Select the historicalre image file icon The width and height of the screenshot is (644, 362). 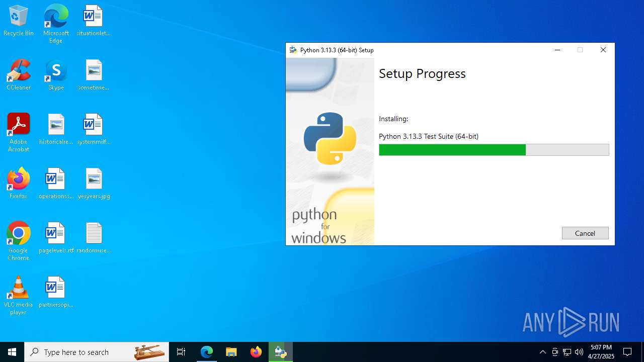coord(56,130)
